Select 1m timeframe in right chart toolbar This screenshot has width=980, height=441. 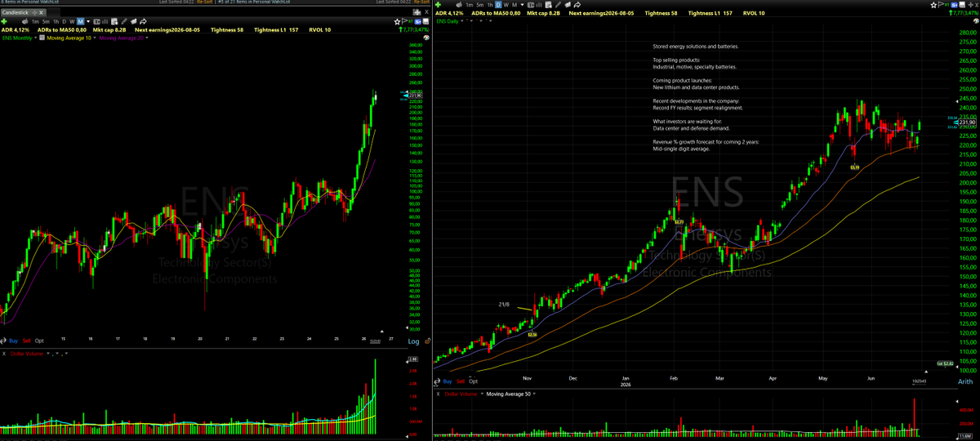pos(469,5)
